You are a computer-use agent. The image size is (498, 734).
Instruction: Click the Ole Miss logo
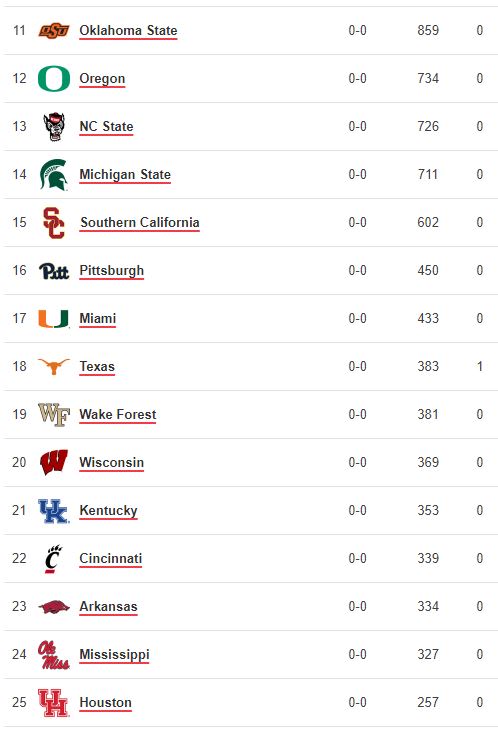(x=54, y=654)
